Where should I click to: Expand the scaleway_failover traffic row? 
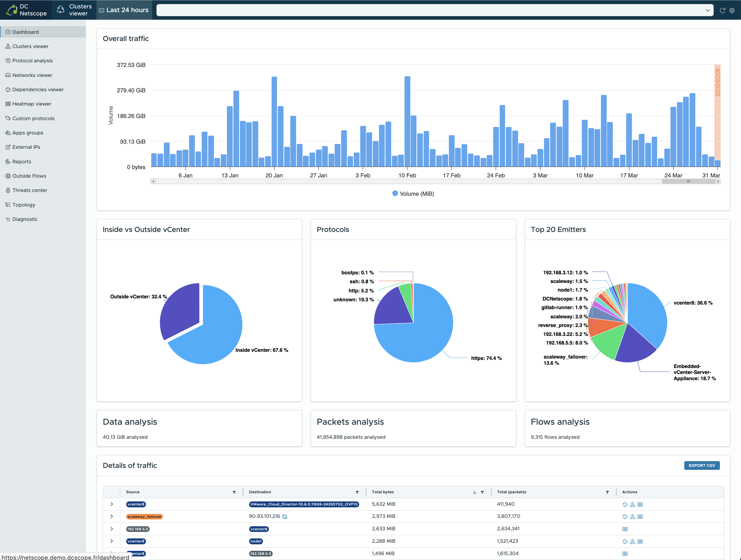(x=112, y=517)
